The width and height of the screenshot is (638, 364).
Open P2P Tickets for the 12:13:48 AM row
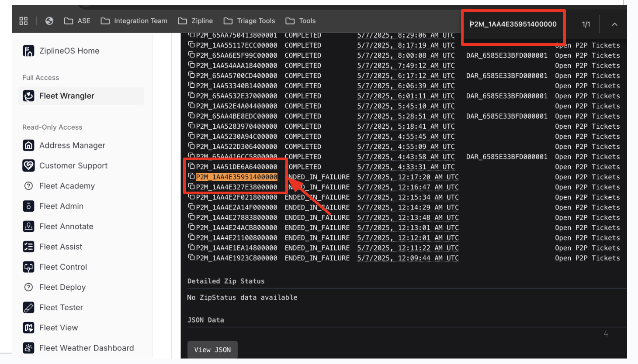point(587,218)
